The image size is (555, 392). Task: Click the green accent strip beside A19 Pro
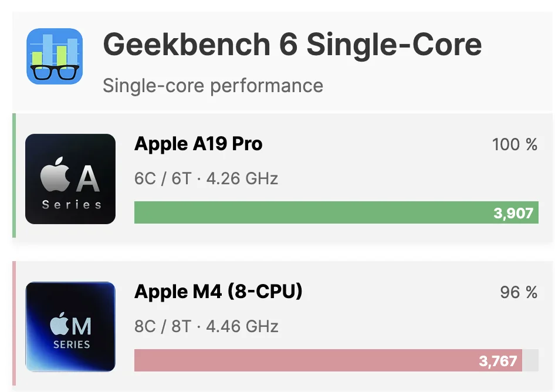14,176
